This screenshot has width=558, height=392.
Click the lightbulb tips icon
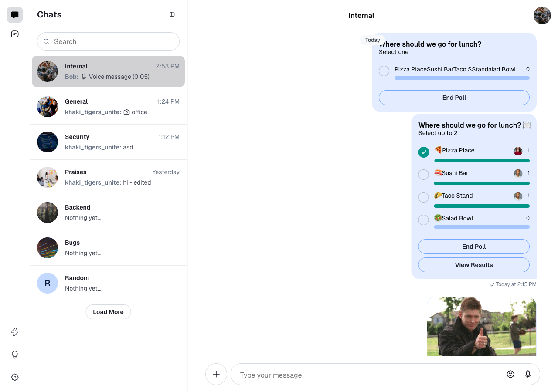pos(14,355)
